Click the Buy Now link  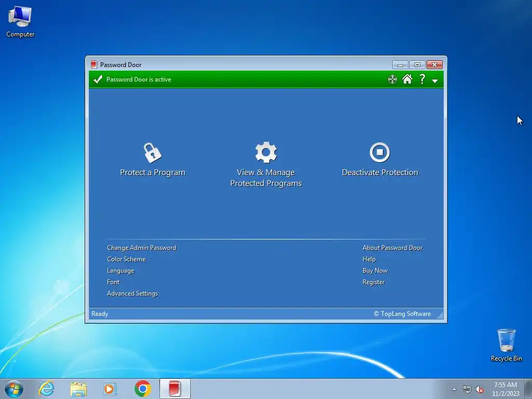[375, 270]
